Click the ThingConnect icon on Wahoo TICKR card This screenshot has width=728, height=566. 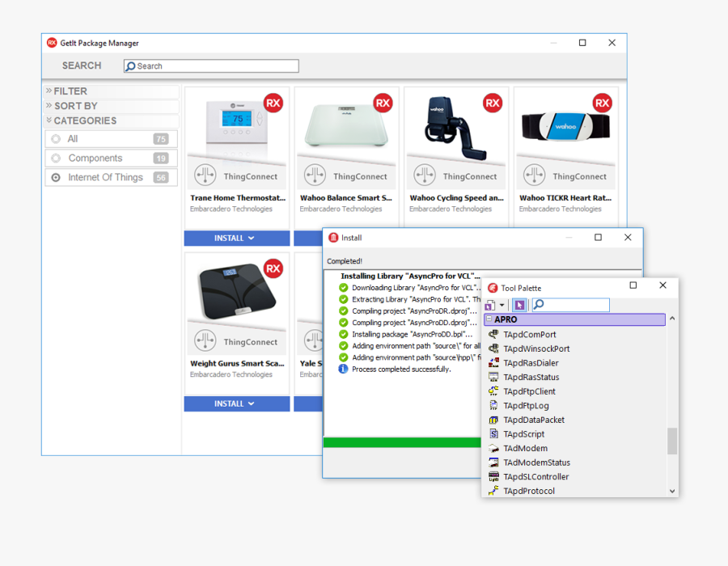point(535,175)
